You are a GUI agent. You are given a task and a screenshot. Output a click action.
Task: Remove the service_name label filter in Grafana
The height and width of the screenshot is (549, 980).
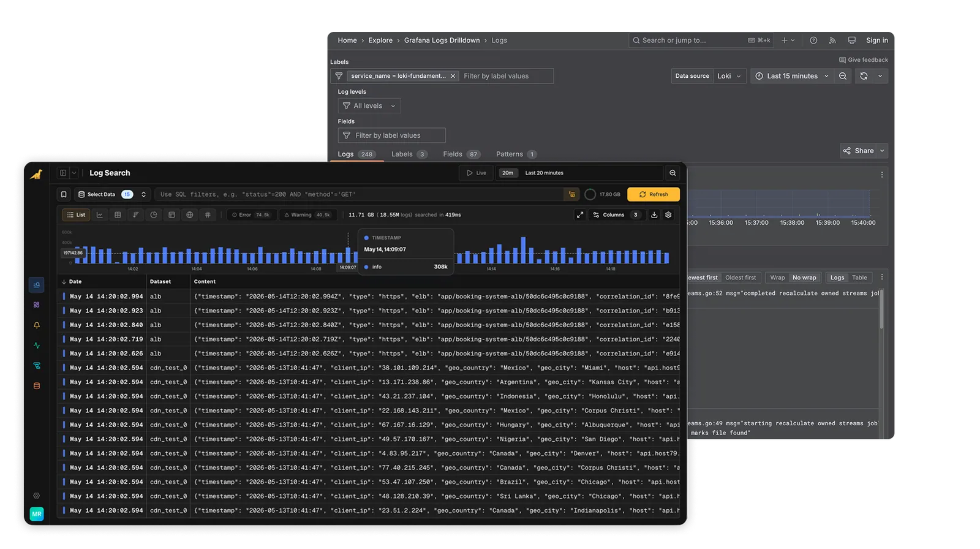point(453,76)
